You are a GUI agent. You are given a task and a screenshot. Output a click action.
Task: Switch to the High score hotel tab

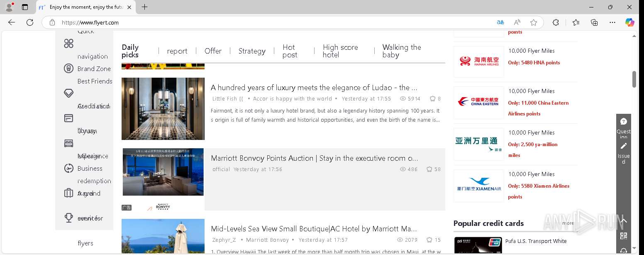click(340, 51)
